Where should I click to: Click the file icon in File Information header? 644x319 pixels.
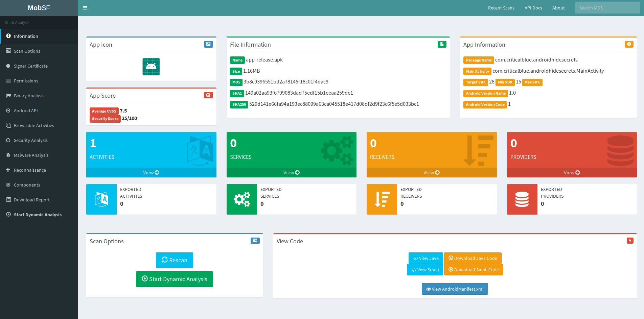pos(442,44)
